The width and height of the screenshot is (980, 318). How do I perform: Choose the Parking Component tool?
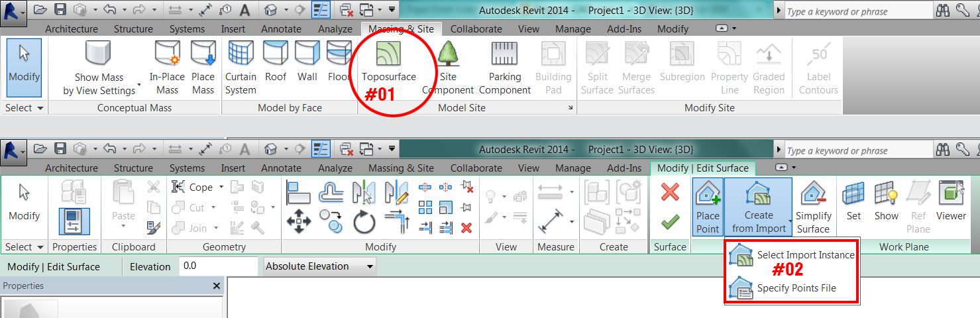tap(505, 66)
